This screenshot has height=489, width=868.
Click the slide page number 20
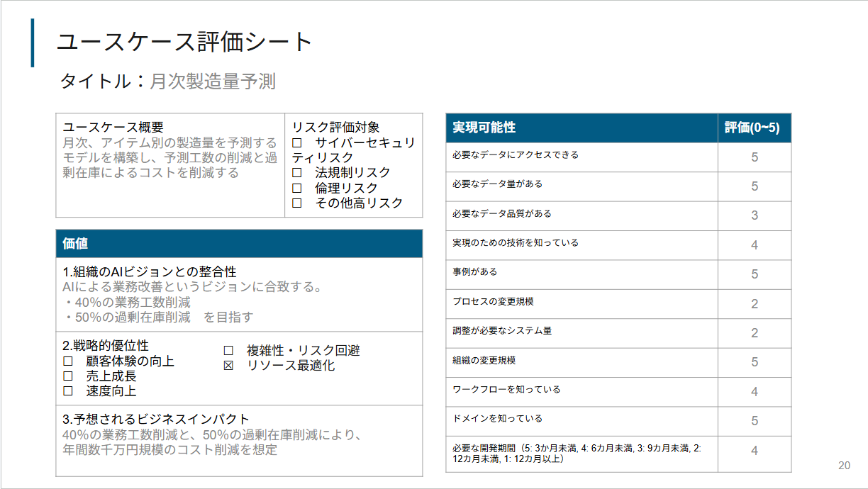coord(844,466)
